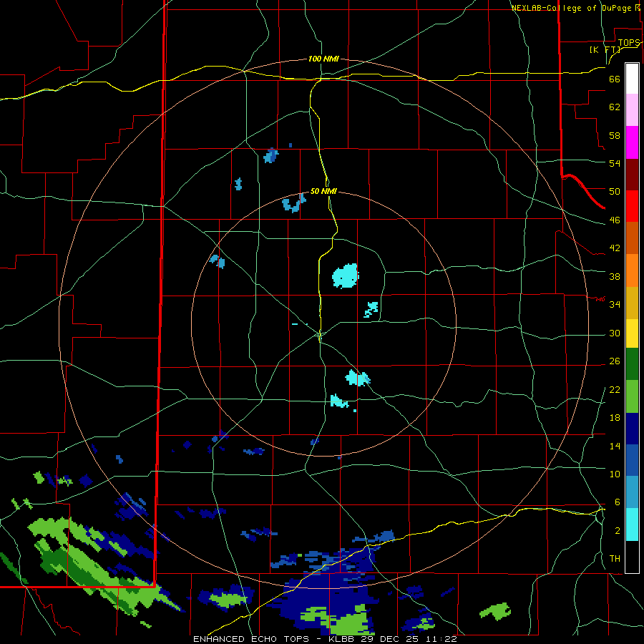Click the legend value 46
Viewport: 644px width, 644px height.
(615, 220)
